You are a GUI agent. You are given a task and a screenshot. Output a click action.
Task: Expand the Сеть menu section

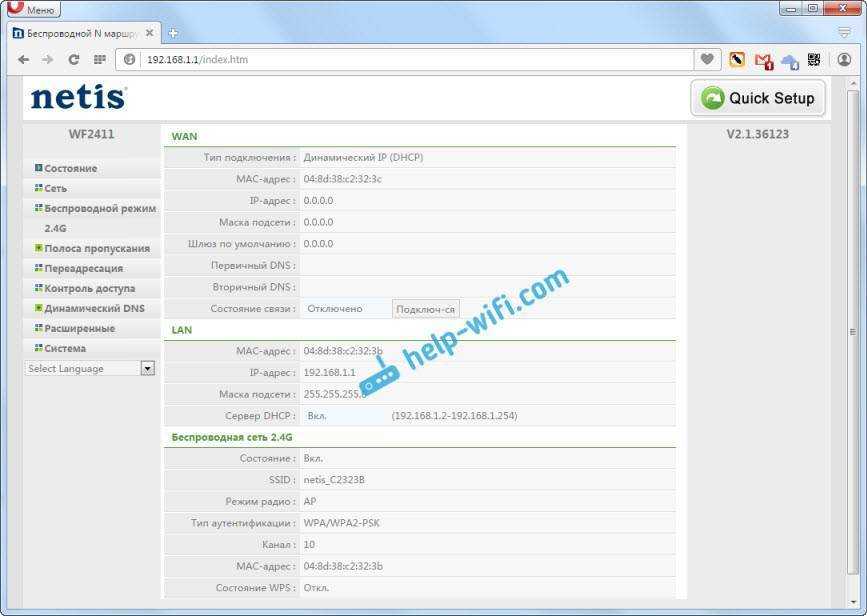pos(55,188)
